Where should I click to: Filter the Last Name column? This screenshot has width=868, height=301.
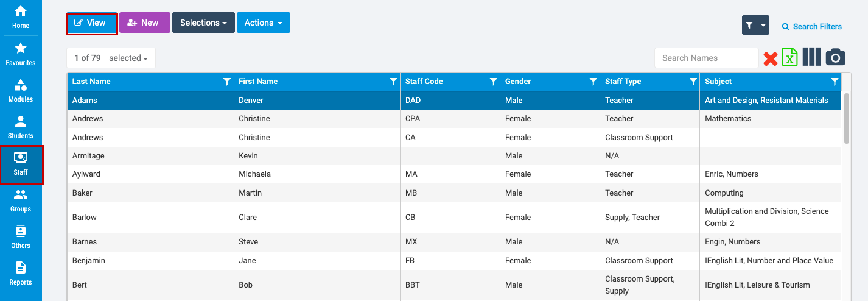coord(227,82)
